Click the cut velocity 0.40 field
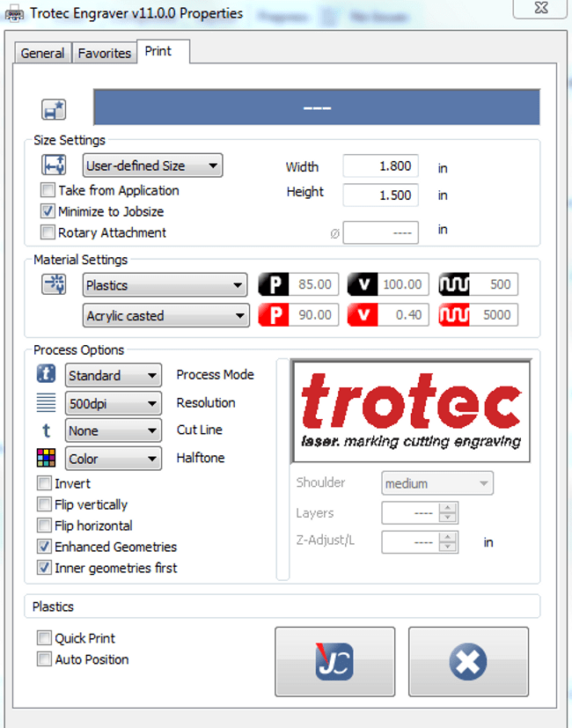 coord(402,315)
